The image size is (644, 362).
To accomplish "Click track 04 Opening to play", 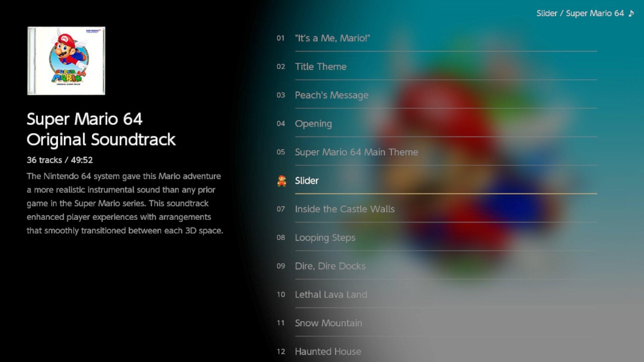I will 313,123.
